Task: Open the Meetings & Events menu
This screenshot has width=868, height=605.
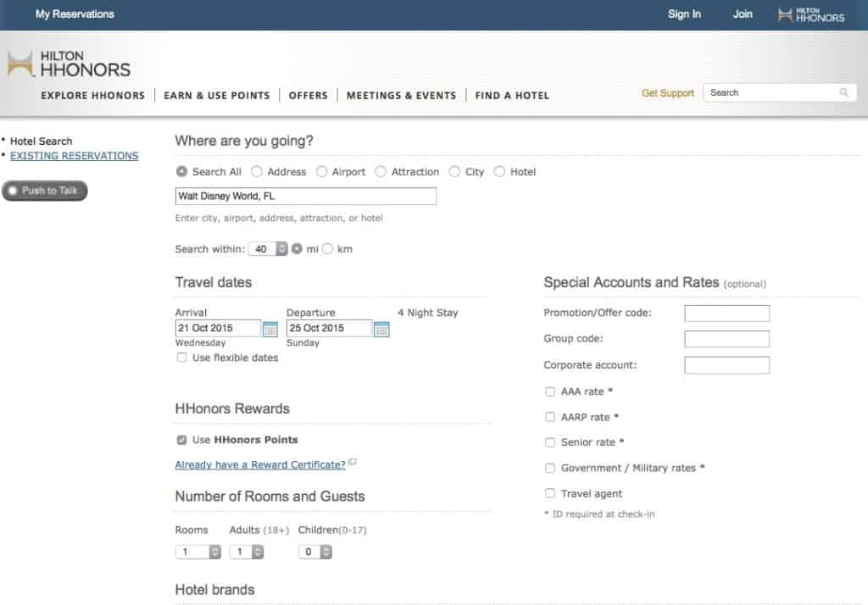Action: click(x=401, y=96)
